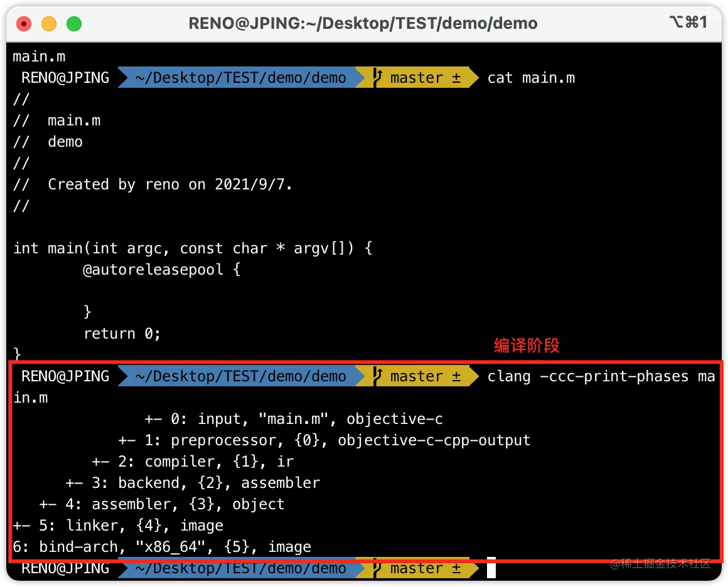Click the window title RENO@JPING:~/Desktop/TEST/demo/demo
This screenshot has height=587, width=728.
pos(363,23)
